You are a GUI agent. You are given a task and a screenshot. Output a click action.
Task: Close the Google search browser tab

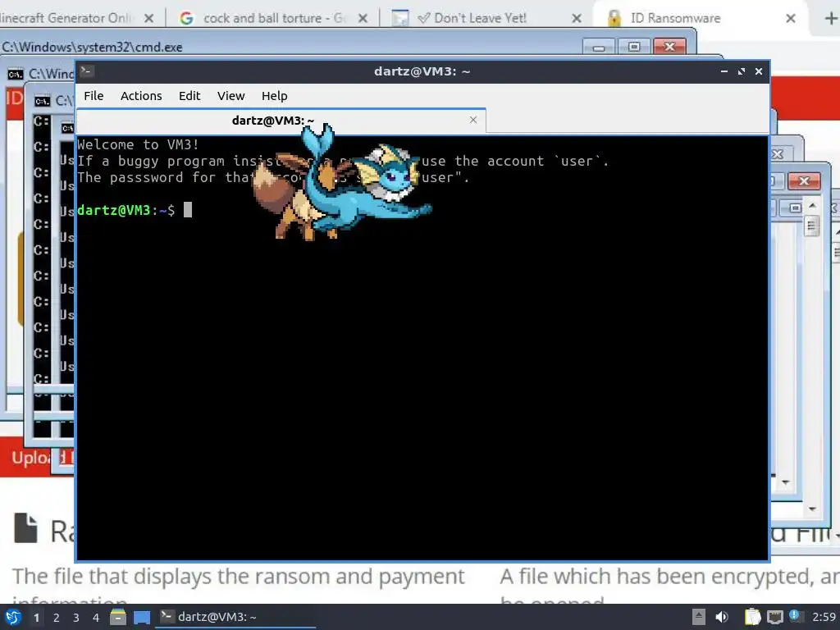pyautogui.click(x=363, y=18)
